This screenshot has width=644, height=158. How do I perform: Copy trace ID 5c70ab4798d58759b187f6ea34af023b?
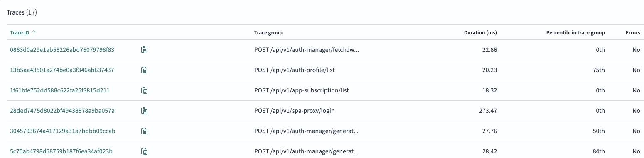point(144,151)
